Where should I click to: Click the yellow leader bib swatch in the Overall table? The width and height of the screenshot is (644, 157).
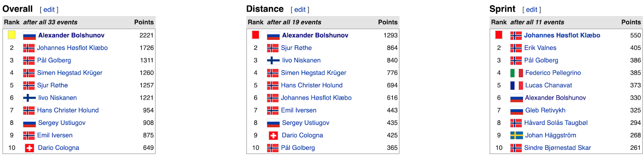click(12, 35)
